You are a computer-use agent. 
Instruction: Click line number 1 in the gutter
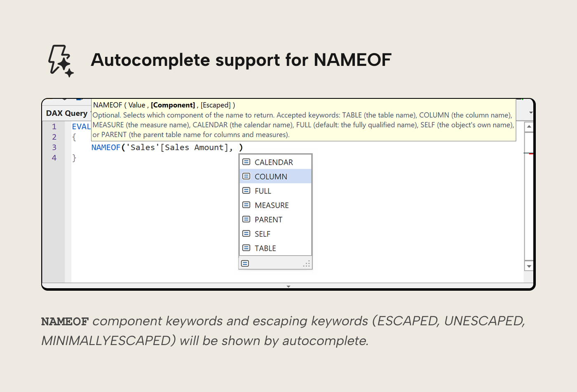(x=54, y=126)
